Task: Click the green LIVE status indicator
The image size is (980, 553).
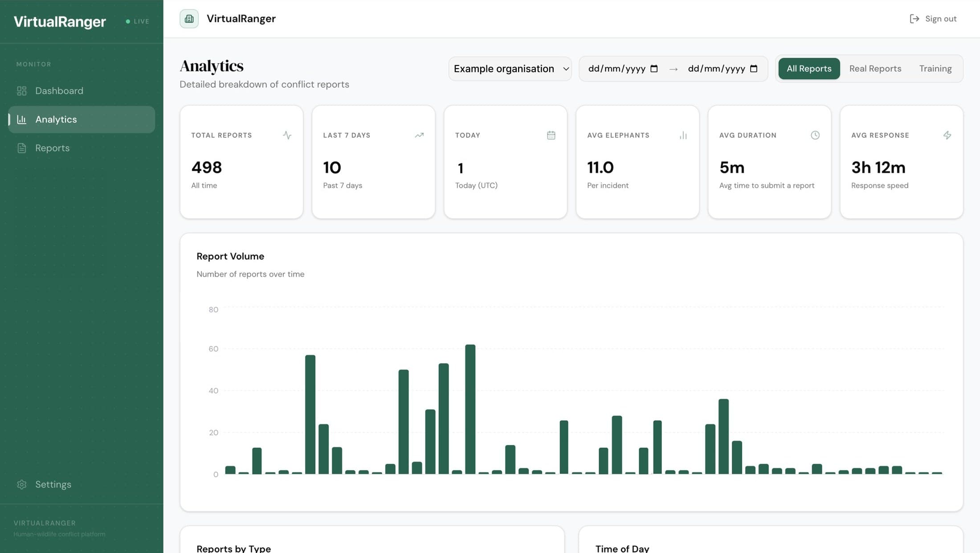Action: pyautogui.click(x=138, y=21)
